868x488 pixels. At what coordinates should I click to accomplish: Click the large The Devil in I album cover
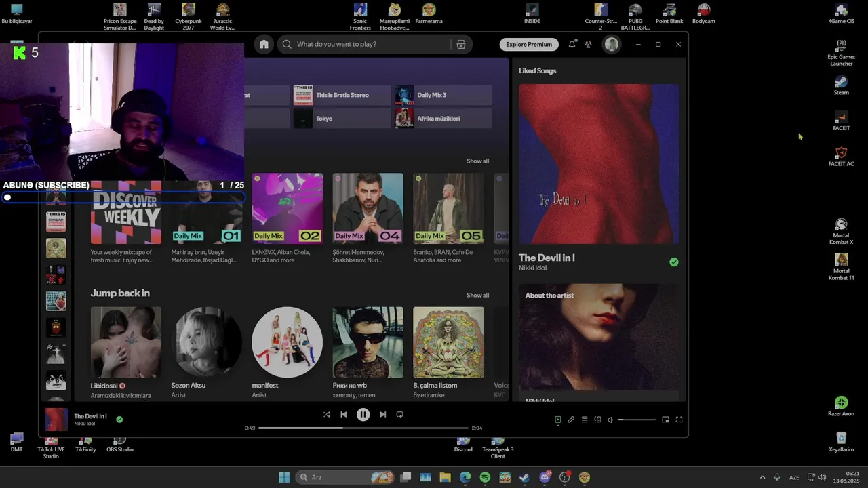point(599,164)
